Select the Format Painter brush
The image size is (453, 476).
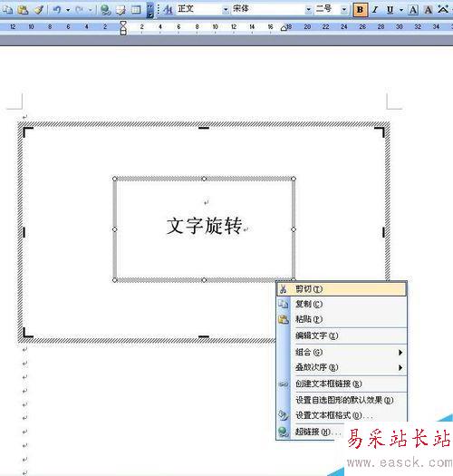(x=39, y=10)
